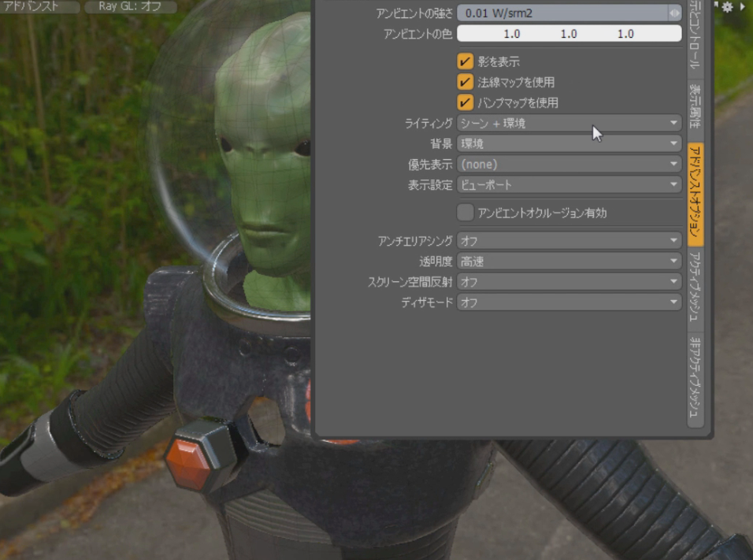Switch to the 表示属性 vertical tab

(696, 106)
